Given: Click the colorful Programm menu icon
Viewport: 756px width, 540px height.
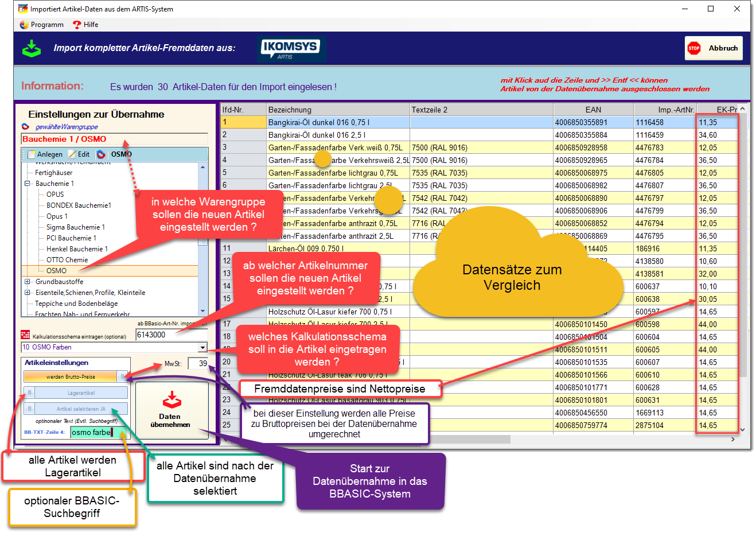Looking at the screenshot, I should [24, 25].
